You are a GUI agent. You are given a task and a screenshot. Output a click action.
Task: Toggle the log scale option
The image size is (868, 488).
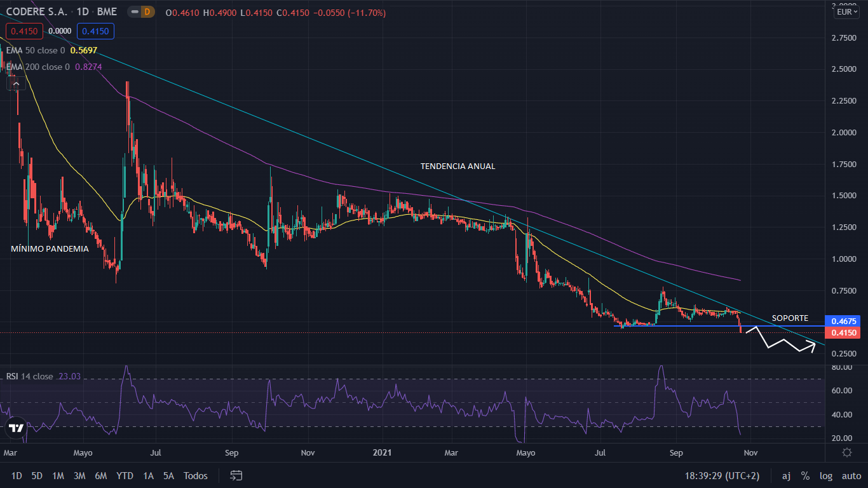[825, 475]
